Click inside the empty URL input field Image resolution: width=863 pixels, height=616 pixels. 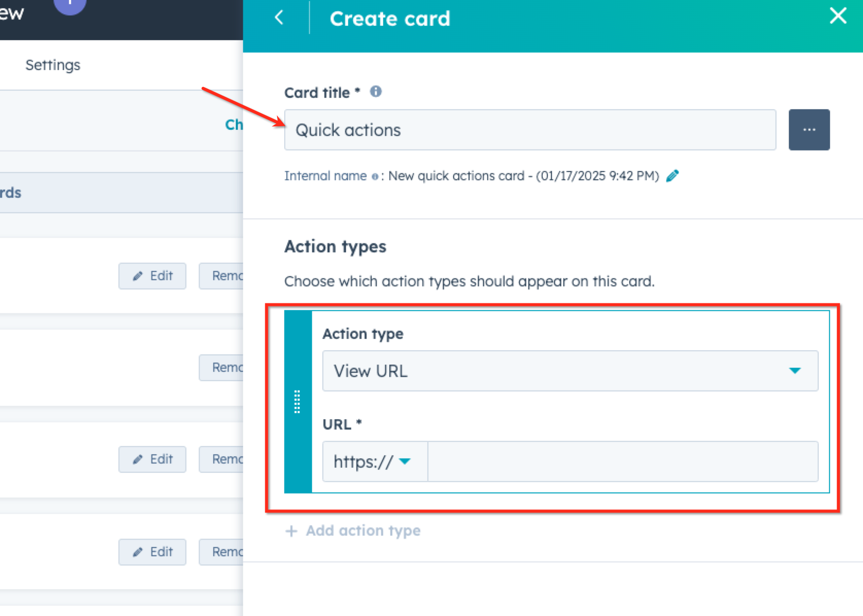tap(623, 462)
